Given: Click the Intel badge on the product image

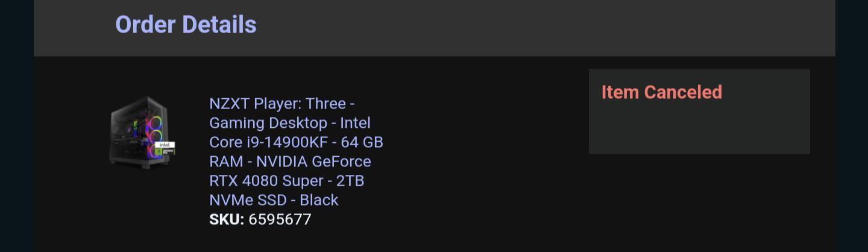Looking at the screenshot, I should coord(165,145).
